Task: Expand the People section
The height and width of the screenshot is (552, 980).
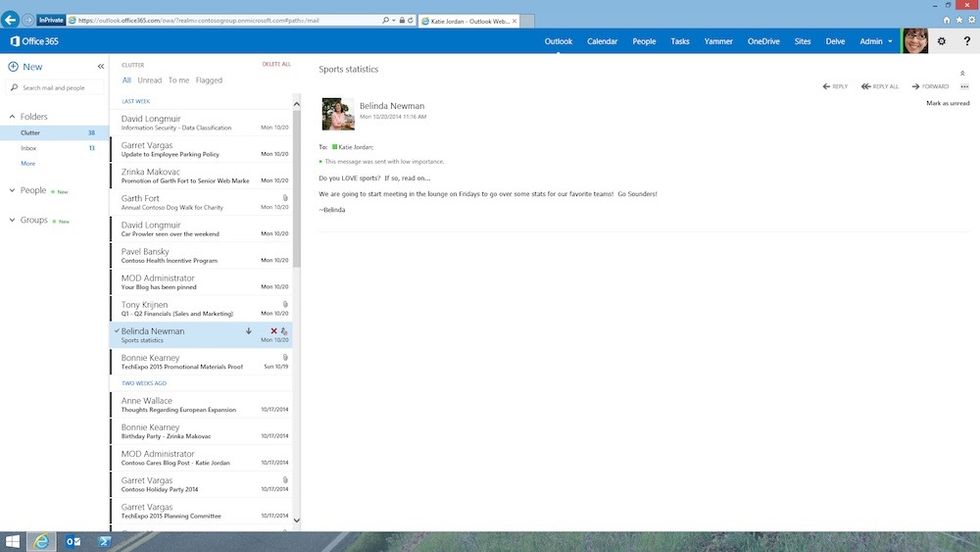Action: [x=12, y=190]
